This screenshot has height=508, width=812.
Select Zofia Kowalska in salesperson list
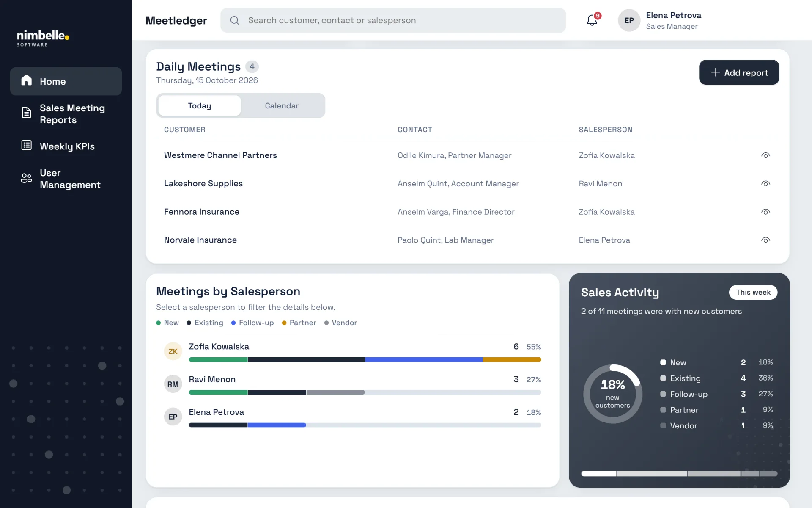coord(352,351)
